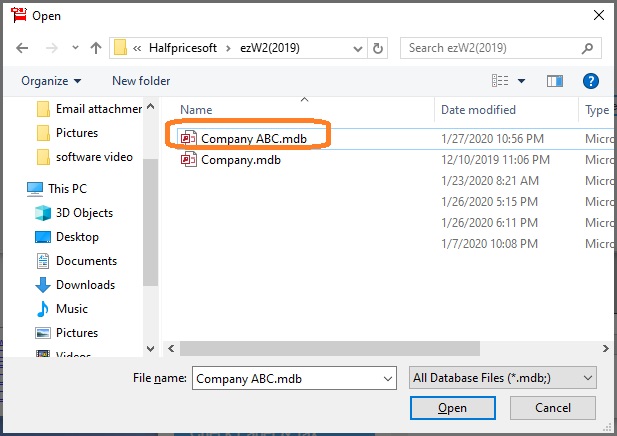
Task: Sort files by Date modified column
Action: 478,110
